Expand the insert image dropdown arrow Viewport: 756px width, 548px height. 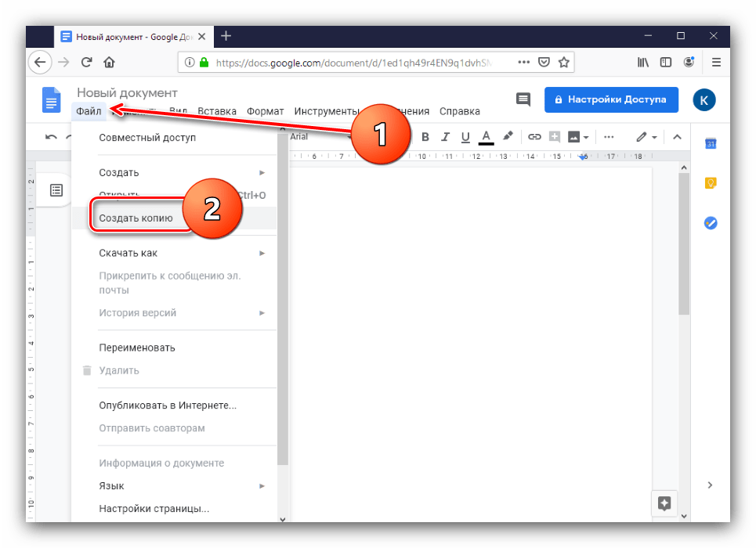[586, 138]
